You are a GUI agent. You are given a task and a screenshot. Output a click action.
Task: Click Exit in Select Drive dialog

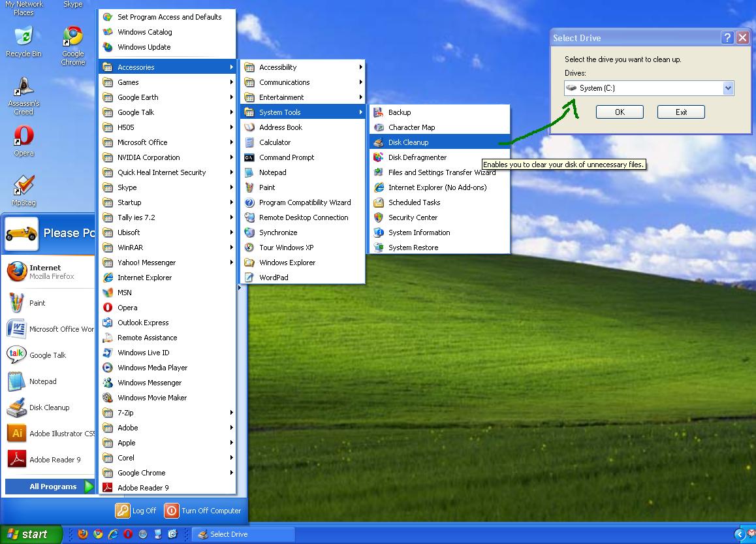pyautogui.click(x=681, y=112)
